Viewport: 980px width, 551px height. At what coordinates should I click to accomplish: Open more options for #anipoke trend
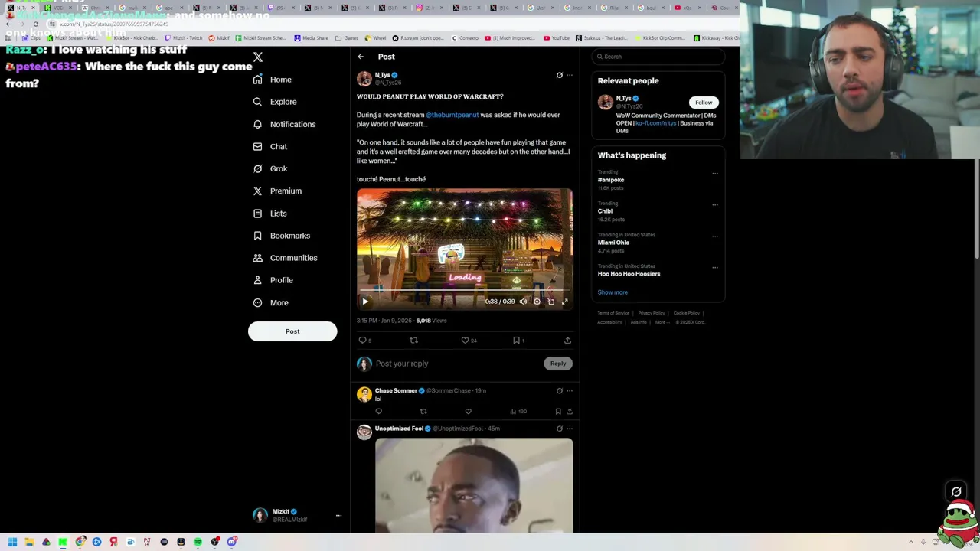[x=715, y=173]
